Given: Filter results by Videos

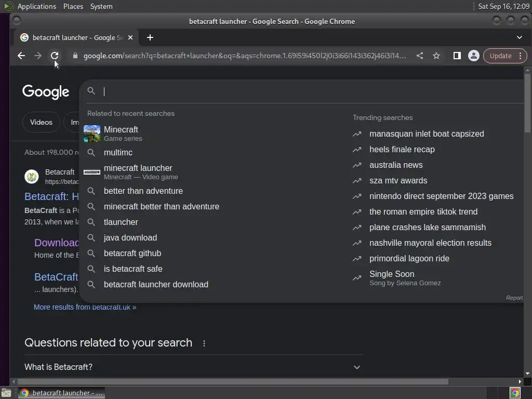Looking at the screenshot, I should click(41, 122).
